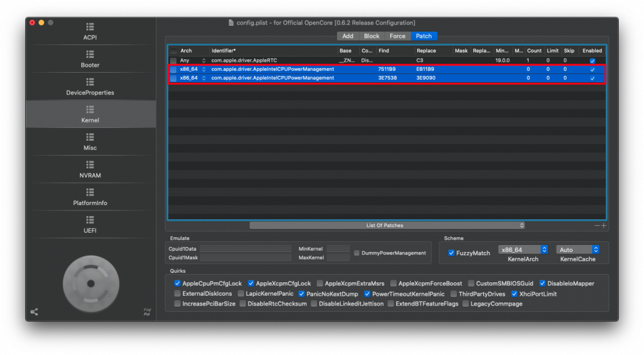Switch to the Force tab

[x=397, y=36]
